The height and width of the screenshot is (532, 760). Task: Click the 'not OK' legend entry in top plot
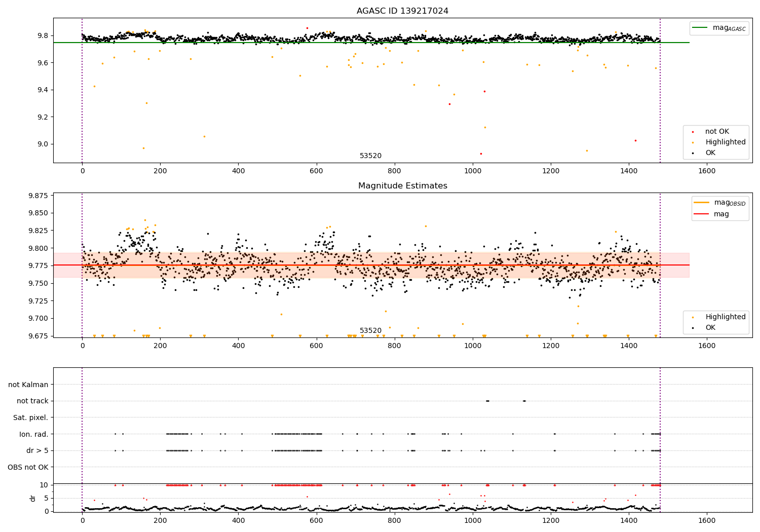pyautogui.click(x=717, y=132)
